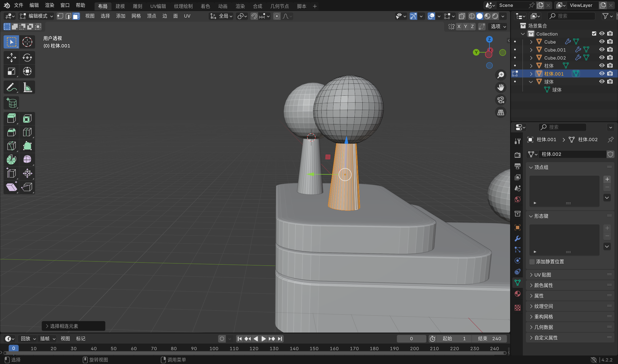Select the Knife tool

(11, 146)
